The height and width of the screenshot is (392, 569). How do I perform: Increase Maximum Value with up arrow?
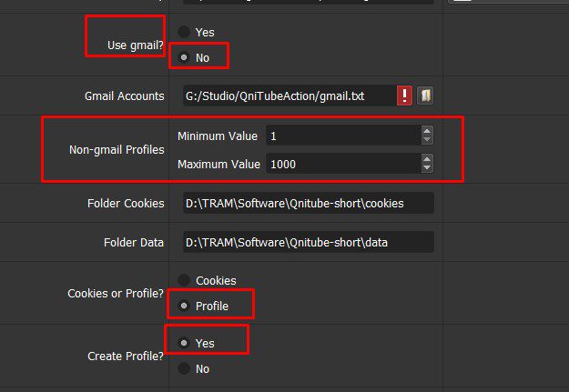[427, 159]
